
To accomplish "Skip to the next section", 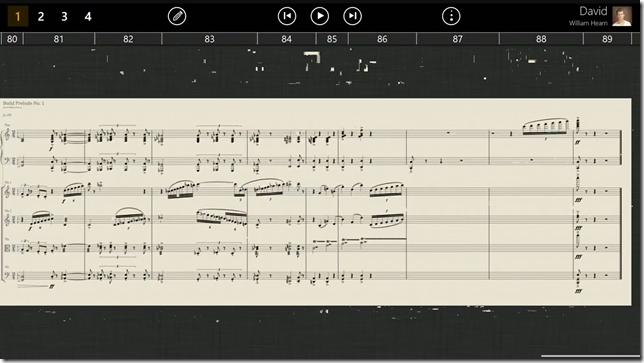I will coord(352,16).
